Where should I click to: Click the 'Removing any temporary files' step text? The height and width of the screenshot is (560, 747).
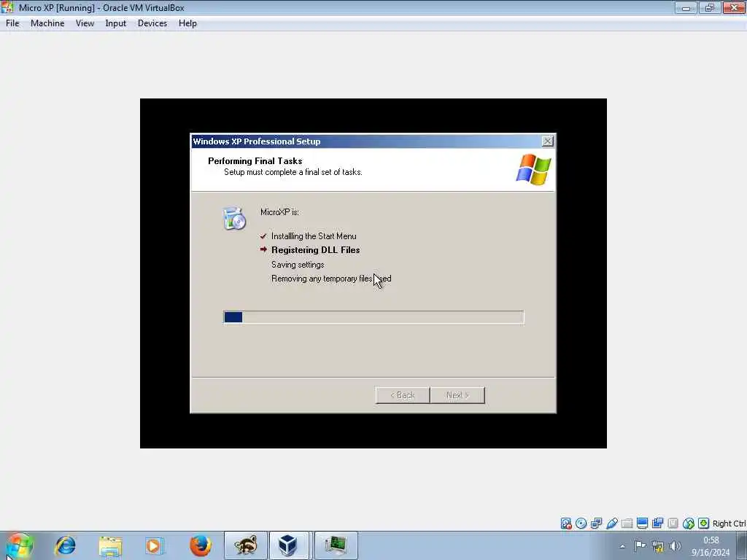pos(322,279)
